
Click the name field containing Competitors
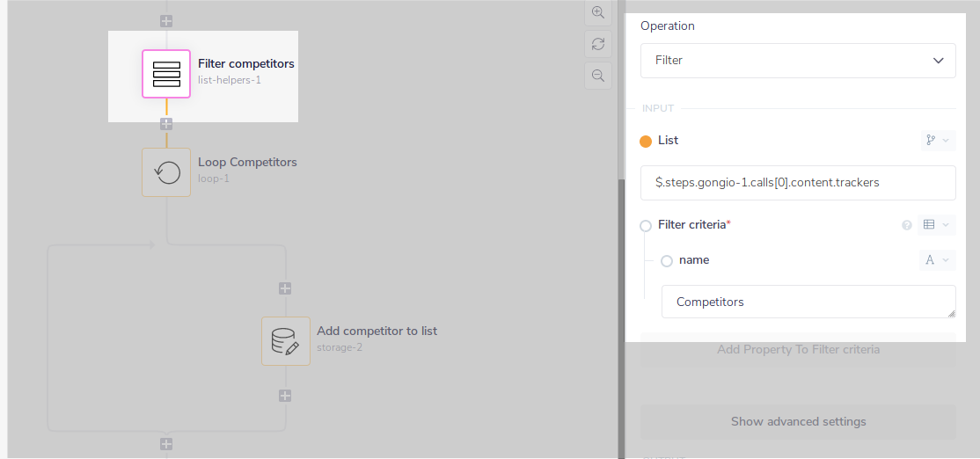click(x=808, y=302)
